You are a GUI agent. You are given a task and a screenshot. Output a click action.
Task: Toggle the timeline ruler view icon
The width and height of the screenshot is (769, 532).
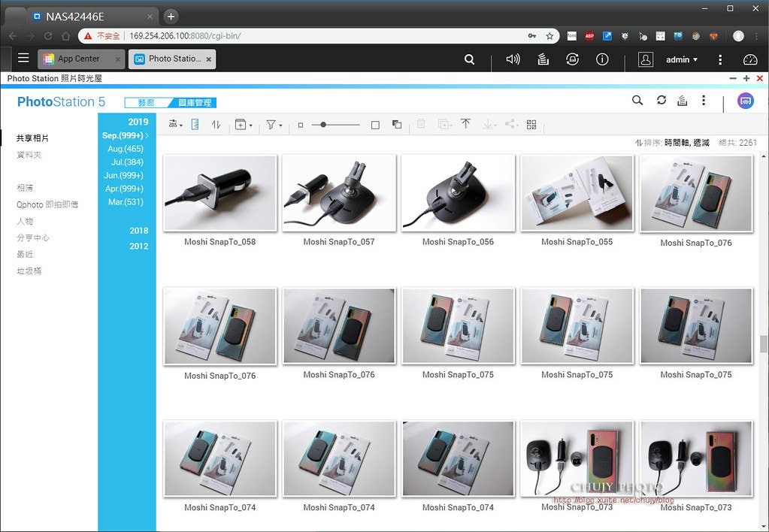[195, 125]
